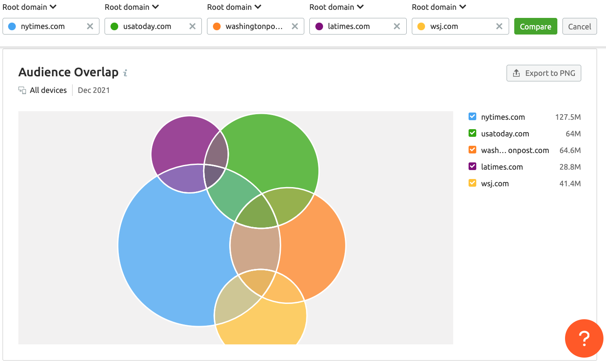Viewport: 606px width, 364px height.
Task: Clear the washingtonpost domain field
Action: point(295,26)
